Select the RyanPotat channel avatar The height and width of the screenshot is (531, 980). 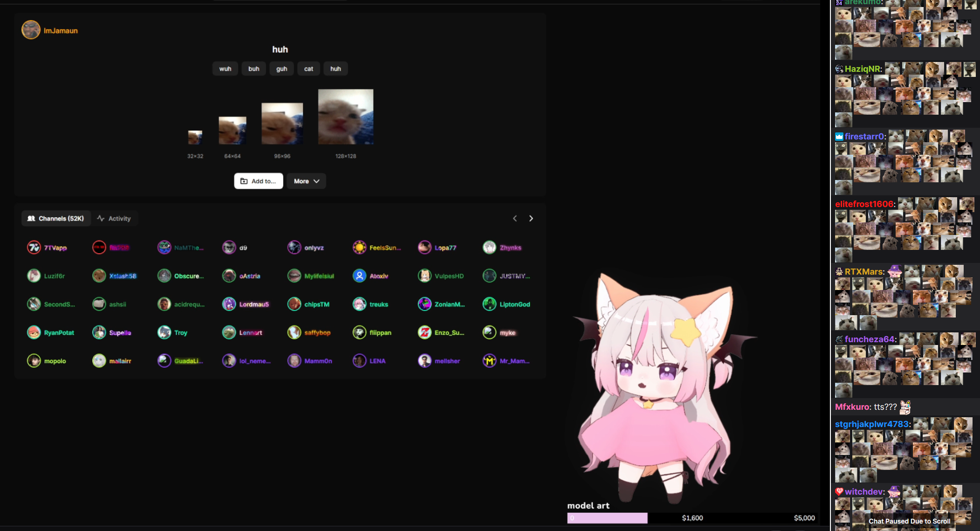tap(34, 333)
